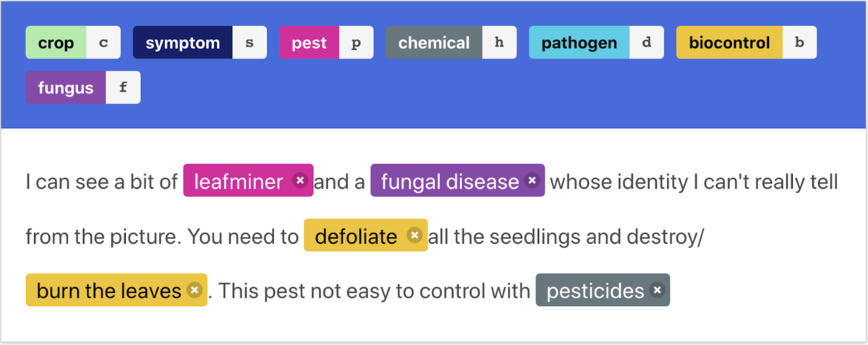Screen dimensions: 868x345
Task: Click the highlighted pesticides entity span
Action: point(595,291)
